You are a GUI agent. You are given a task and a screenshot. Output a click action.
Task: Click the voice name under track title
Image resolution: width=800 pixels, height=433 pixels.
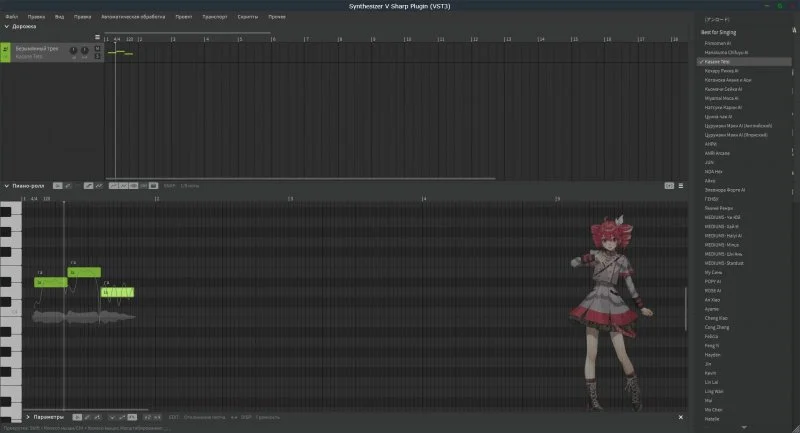click(x=29, y=57)
